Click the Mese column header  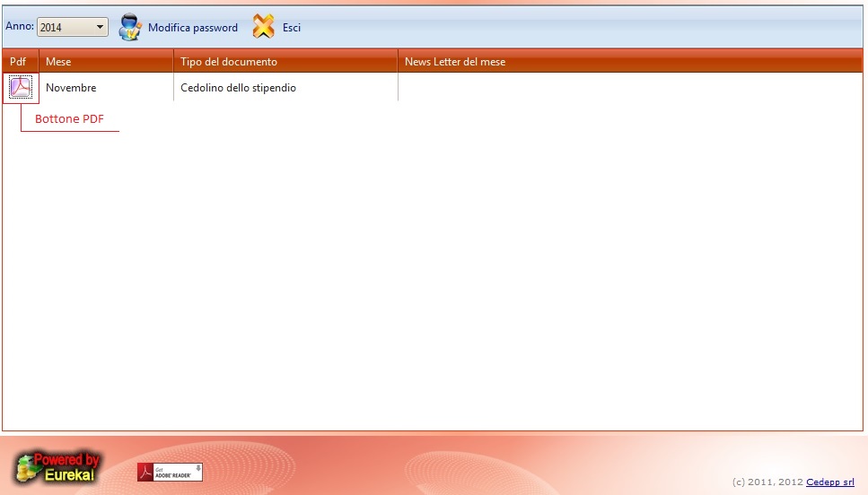point(58,62)
